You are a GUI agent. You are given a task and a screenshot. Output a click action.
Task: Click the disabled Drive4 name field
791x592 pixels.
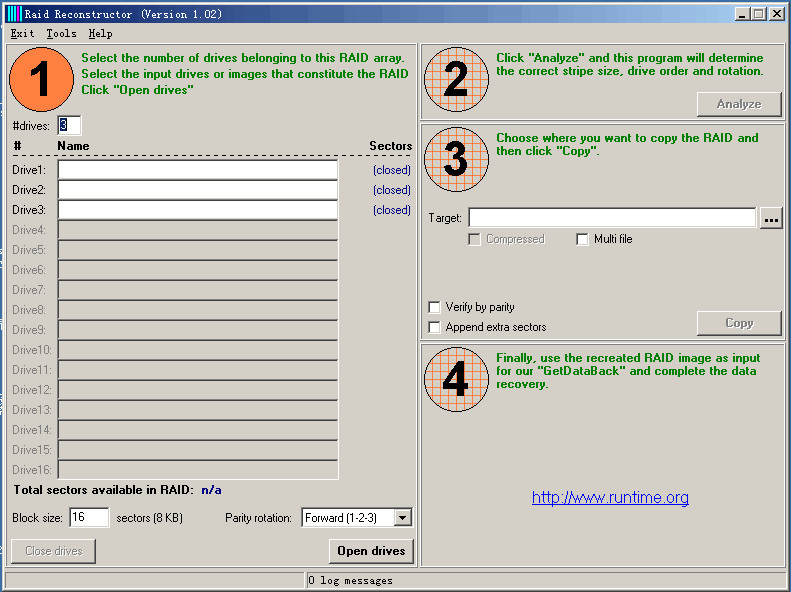tap(198, 230)
